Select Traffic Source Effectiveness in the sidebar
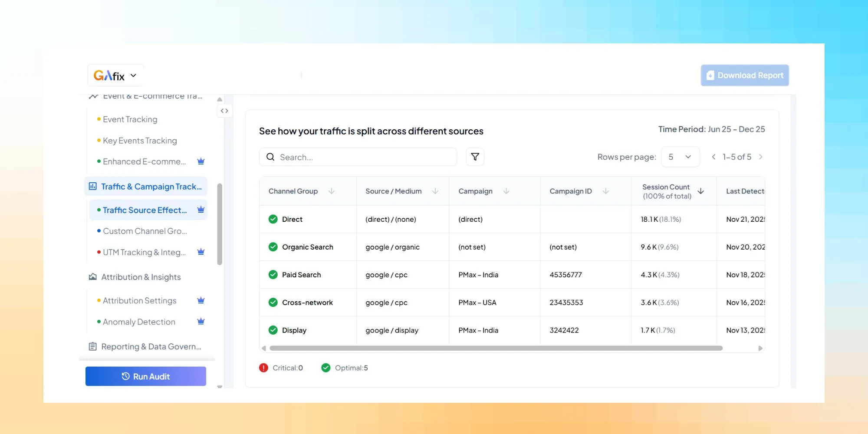 click(x=145, y=210)
